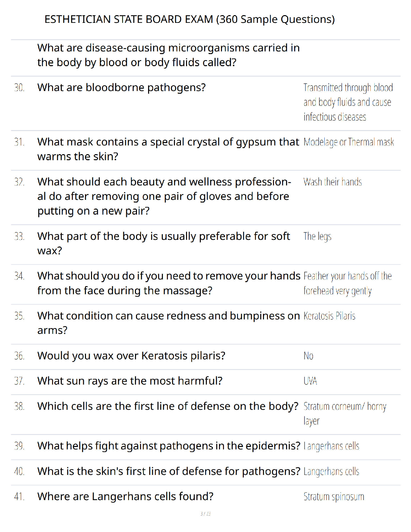Select question 33 about soft wax
This screenshot has height=532, width=411.
(x=164, y=243)
